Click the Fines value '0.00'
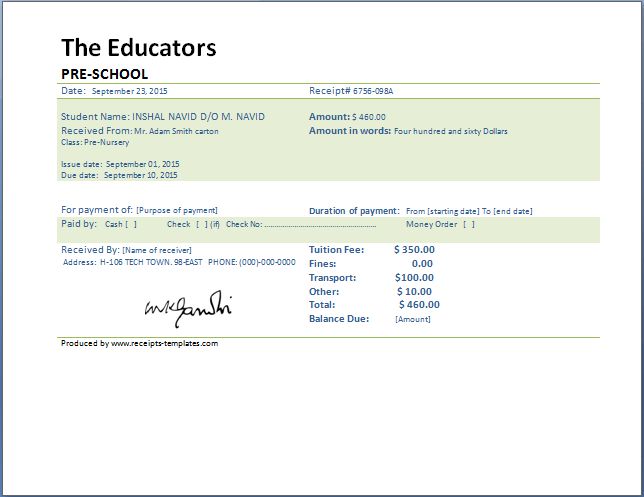Viewport: 644px width, 497px height. [x=422, y=264]
